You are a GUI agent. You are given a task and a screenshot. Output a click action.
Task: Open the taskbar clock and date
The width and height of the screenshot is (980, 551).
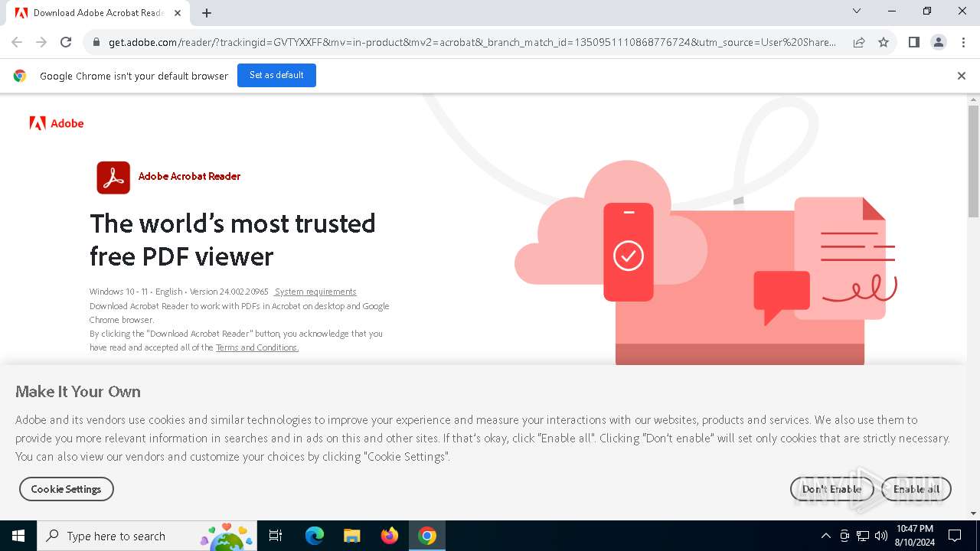click(x=914, y=536)
